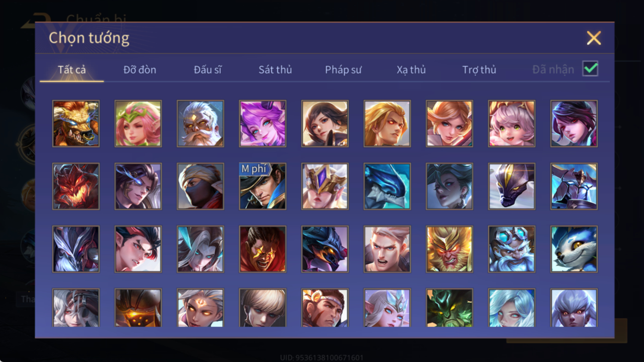Choose the blue cat hero portrait
The image size is (644, 362).
574,249
